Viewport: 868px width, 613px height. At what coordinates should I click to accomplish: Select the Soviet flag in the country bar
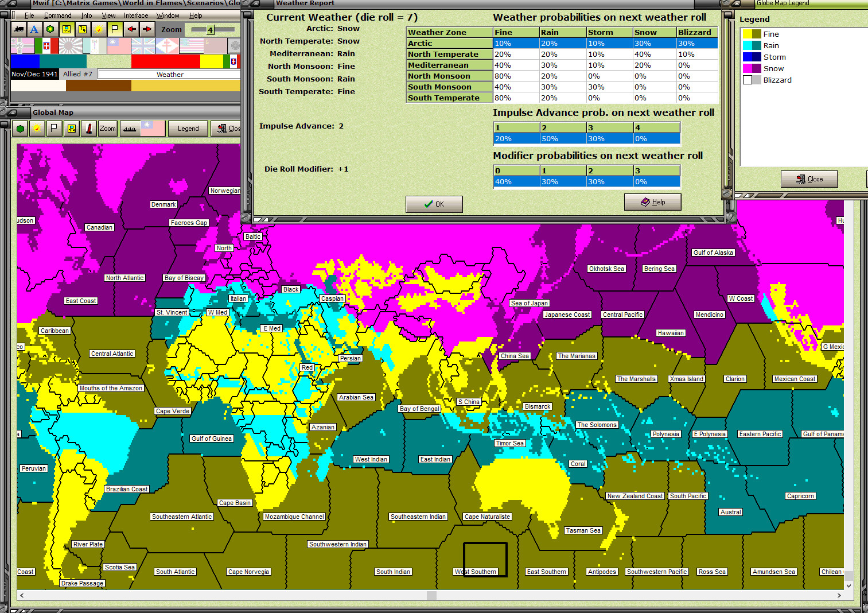[x=215, y=45]
